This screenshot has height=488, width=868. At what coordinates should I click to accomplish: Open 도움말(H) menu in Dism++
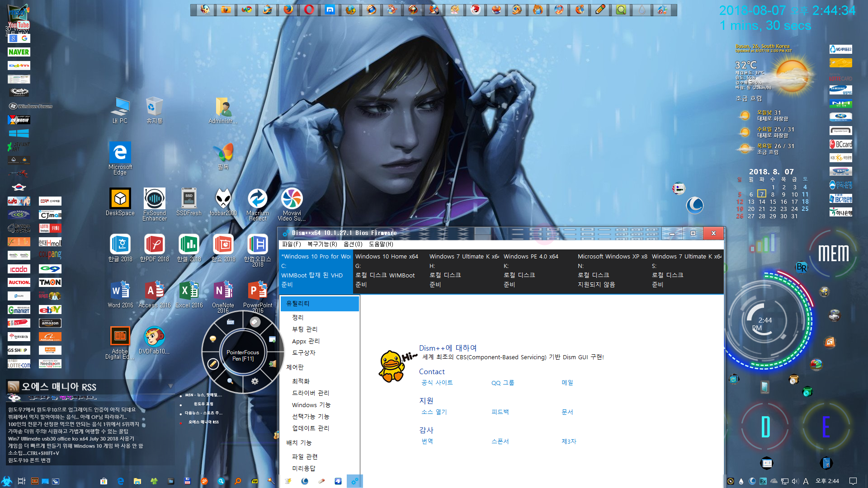pyautogui.click(x=381, y=244)
